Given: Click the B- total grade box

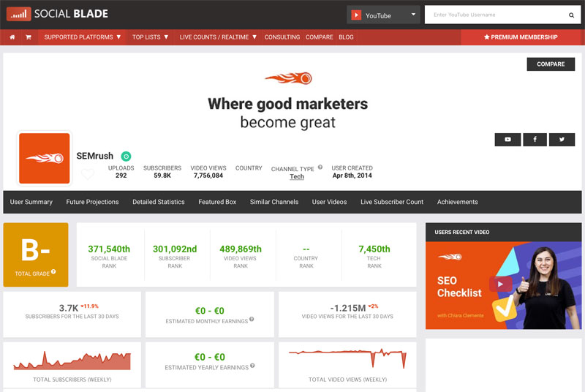Looking at the screenshot, I should click(36, 255).
